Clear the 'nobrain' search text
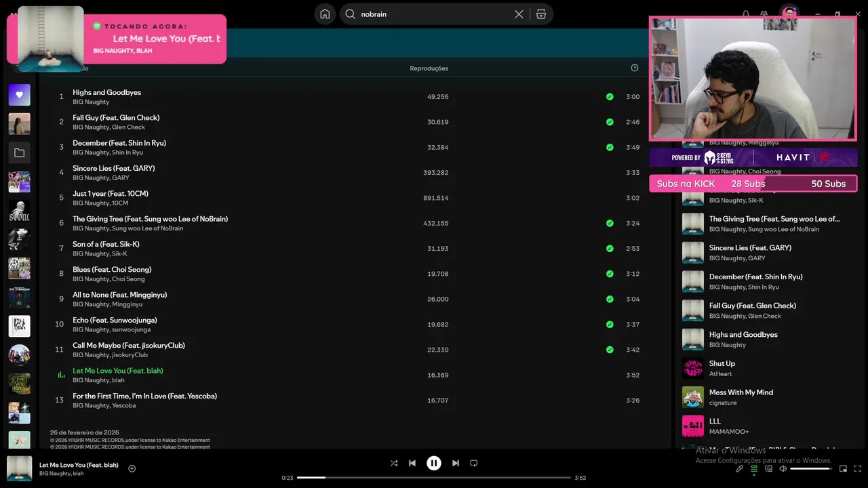 [519, 14]
